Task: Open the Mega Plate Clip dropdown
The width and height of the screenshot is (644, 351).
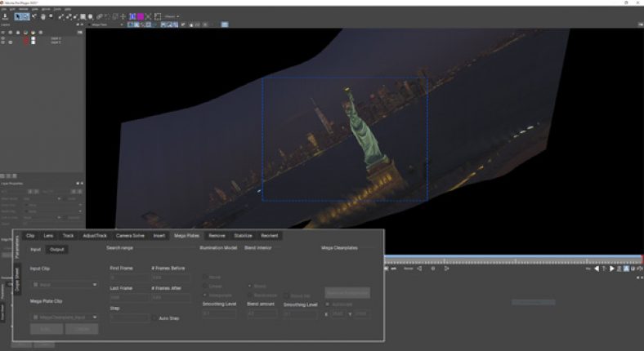Action: click(65, 317)
